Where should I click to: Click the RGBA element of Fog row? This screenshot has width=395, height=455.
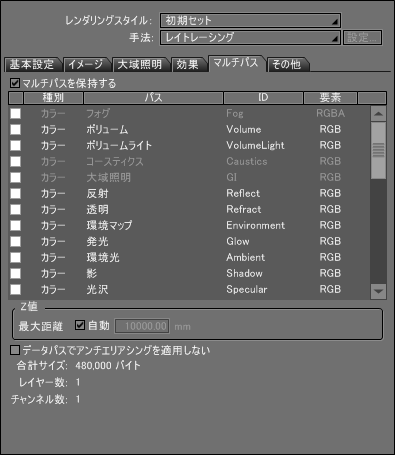coord(330,113)
